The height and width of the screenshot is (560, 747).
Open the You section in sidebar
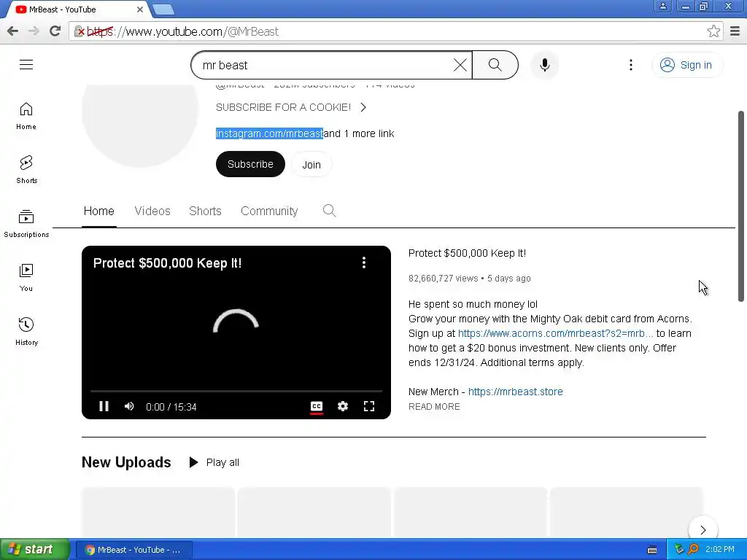coord(26,278)
